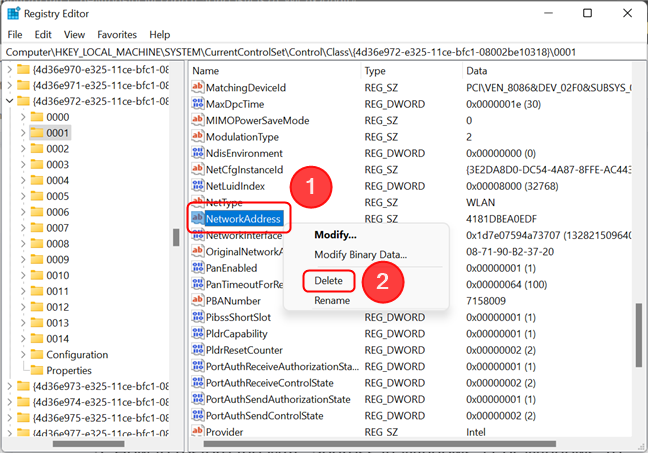Click the folder icon of key 0005
The height and width of the screenshot is (453, 648).
pyautogui.click(x=37, y=196)
